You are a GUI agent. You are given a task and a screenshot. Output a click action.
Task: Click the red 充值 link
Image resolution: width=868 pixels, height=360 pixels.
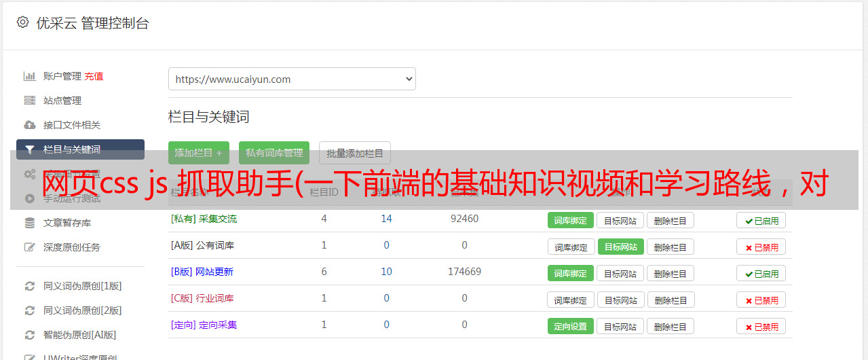click(x=94, y=76)
